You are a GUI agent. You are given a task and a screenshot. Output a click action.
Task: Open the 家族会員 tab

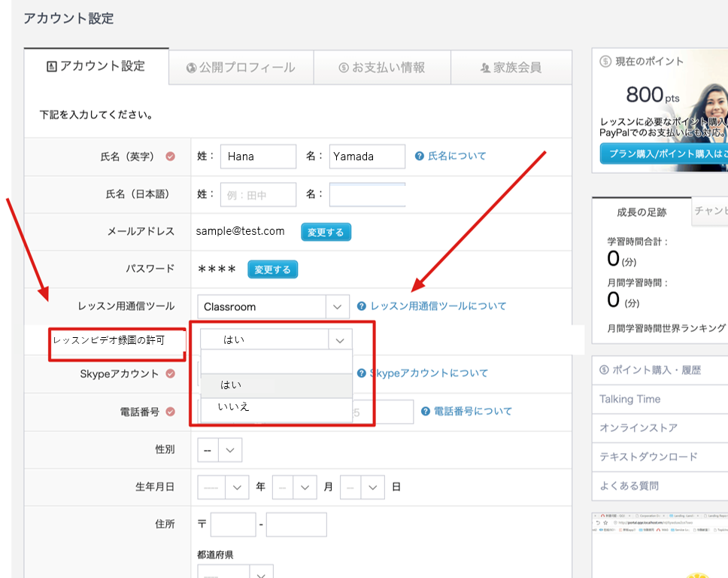pos(511,68)
